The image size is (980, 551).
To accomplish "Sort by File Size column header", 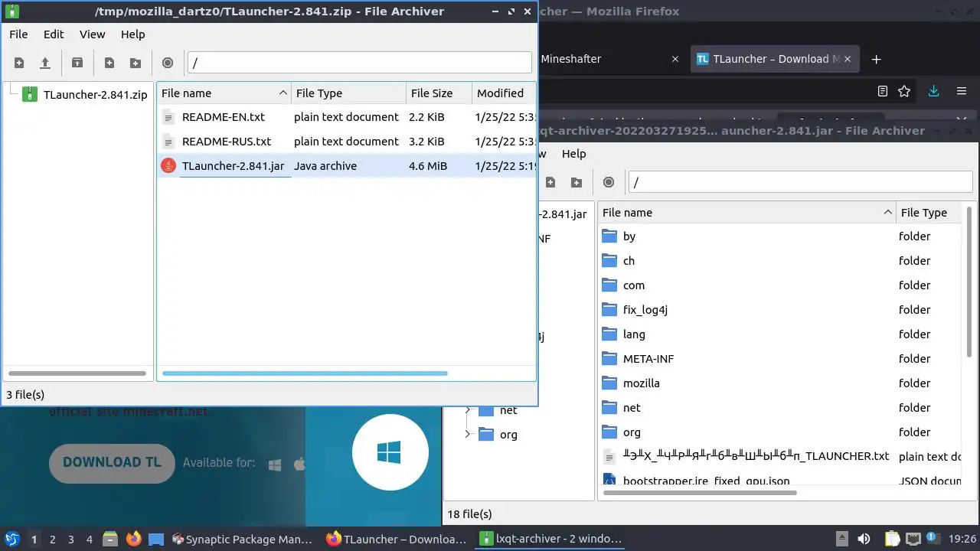I will tap(439, 93).
